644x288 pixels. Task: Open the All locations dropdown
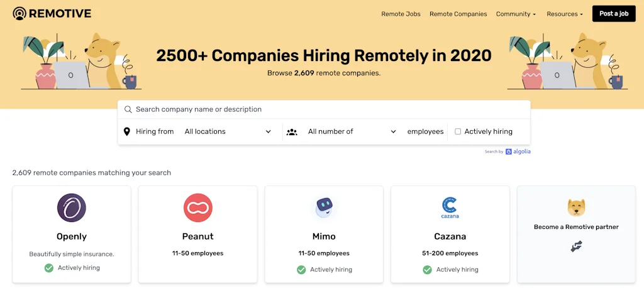point(228,131)
